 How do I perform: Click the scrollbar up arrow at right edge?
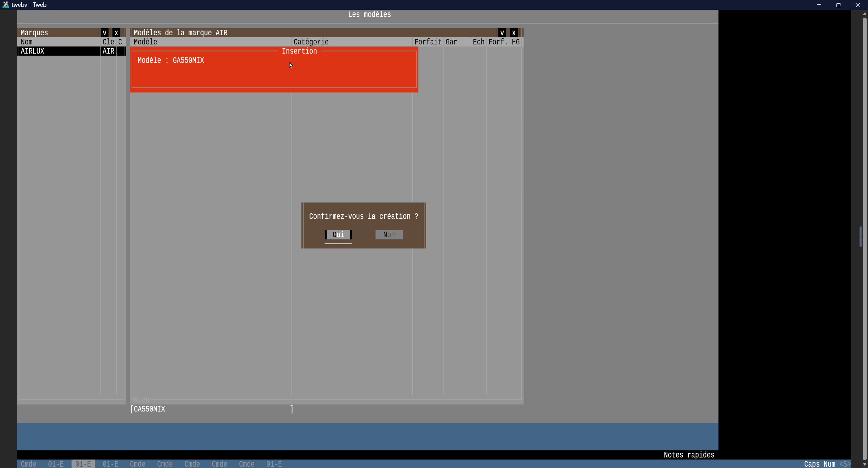pyautogui.click(x=864, y=14)
